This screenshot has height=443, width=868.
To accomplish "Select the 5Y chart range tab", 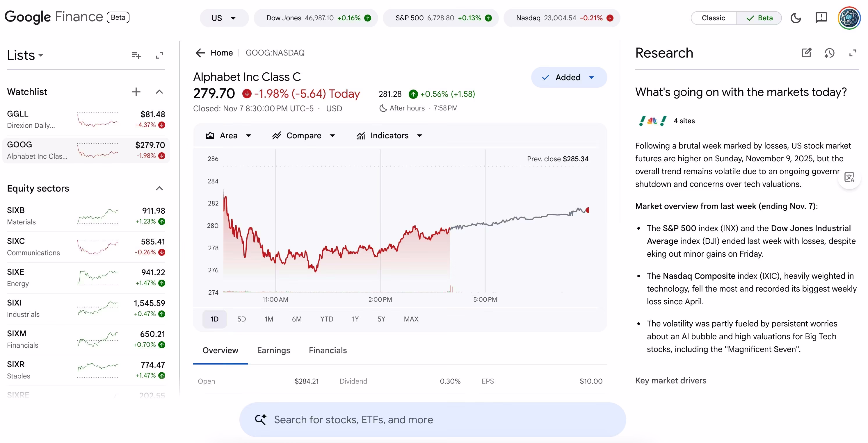I will tap(381, 319).
